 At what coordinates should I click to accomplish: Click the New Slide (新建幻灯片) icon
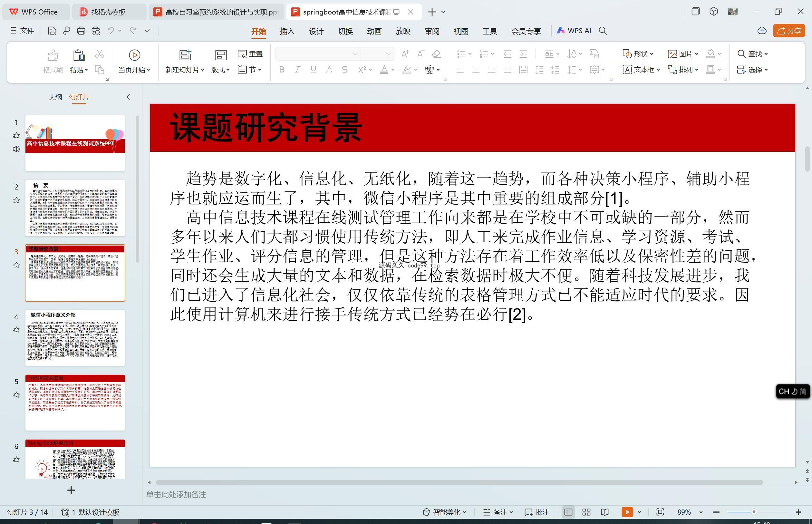(185, 55)
